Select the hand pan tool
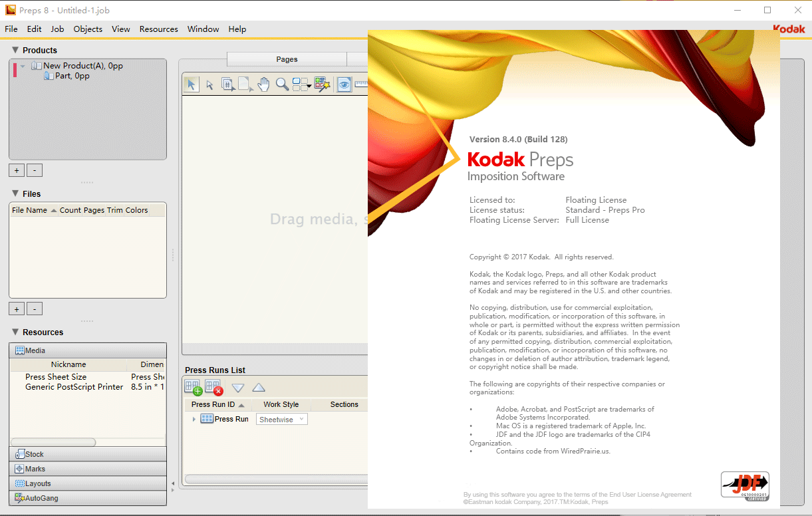This screenshot has height=516, width=812. click(x=264, y=84)
